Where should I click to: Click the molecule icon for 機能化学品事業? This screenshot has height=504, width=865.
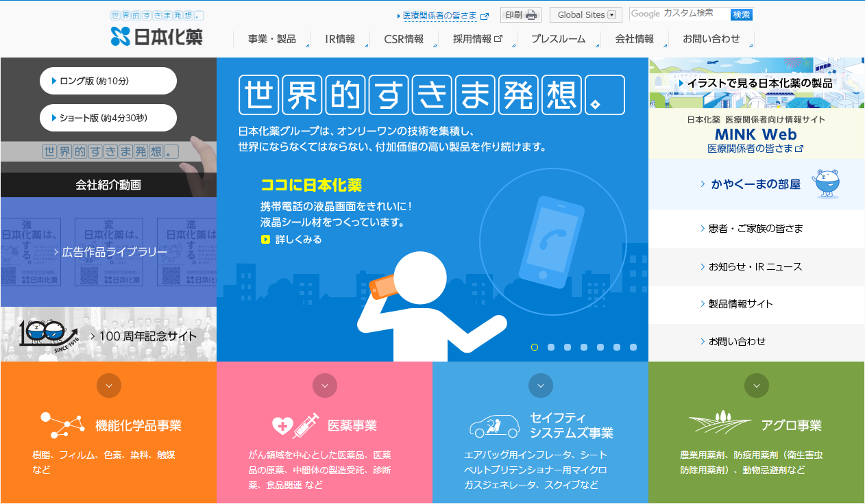[x=62, y=425]
